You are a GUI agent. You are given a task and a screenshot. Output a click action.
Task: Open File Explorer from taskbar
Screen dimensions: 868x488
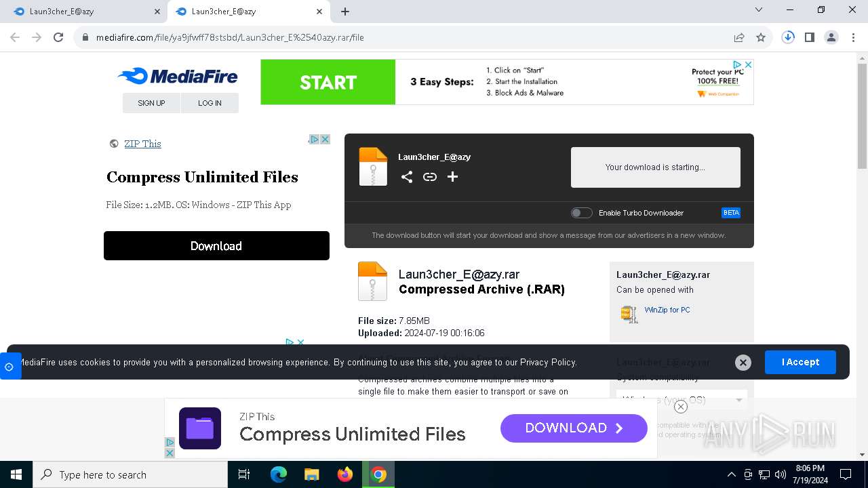pos(312,474)
